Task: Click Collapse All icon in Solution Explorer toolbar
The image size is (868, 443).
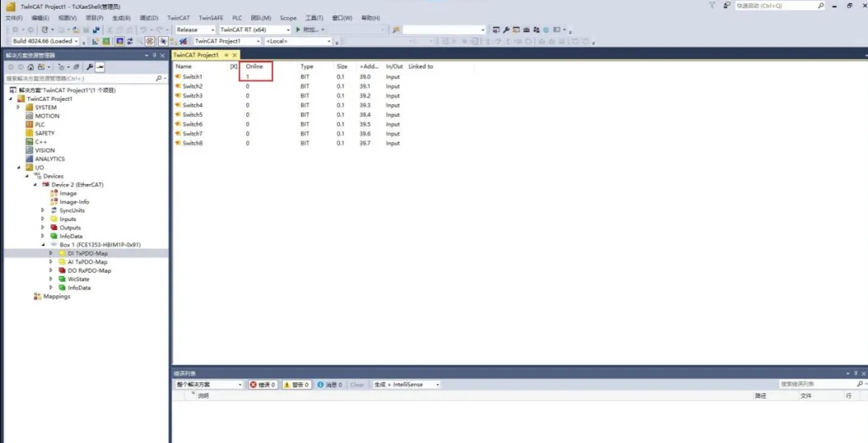Action: point(77,67)
